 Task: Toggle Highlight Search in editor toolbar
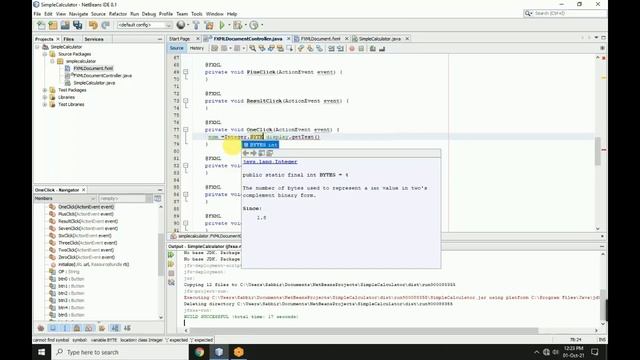pyautogui.click(x=280, y=49)
